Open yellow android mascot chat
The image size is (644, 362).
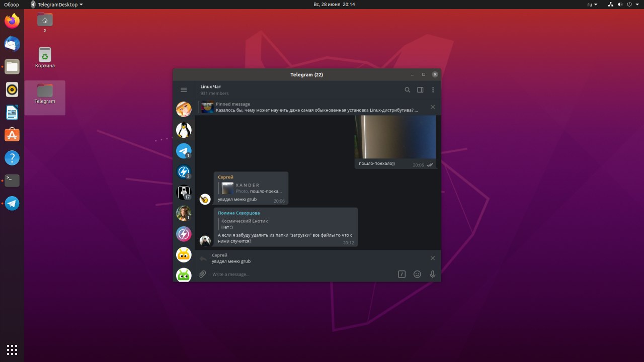click(x=184, y=255)
